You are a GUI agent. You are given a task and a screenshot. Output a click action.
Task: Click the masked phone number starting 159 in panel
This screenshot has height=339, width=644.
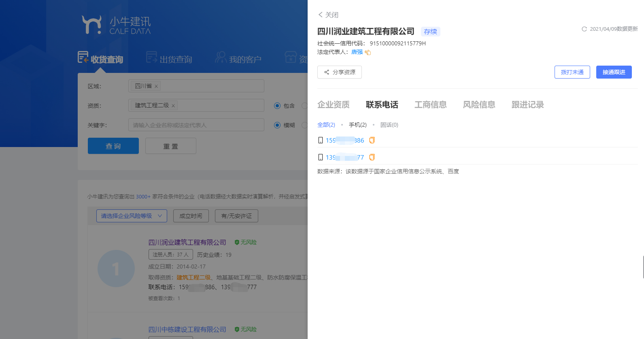(x=345, y=140)
